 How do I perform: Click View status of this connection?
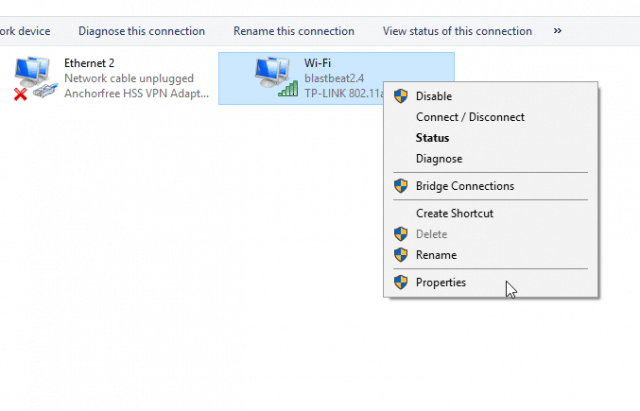[x=457, y=31]
